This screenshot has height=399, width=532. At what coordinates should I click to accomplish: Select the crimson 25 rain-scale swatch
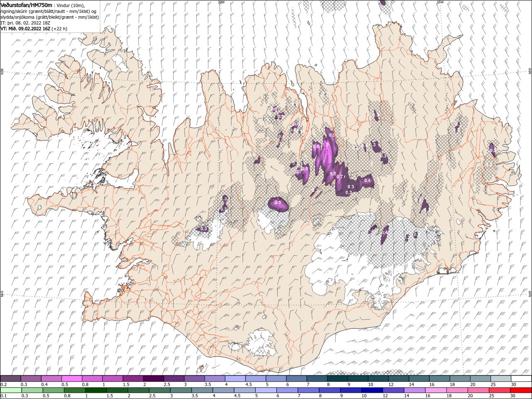click(499, 390)
